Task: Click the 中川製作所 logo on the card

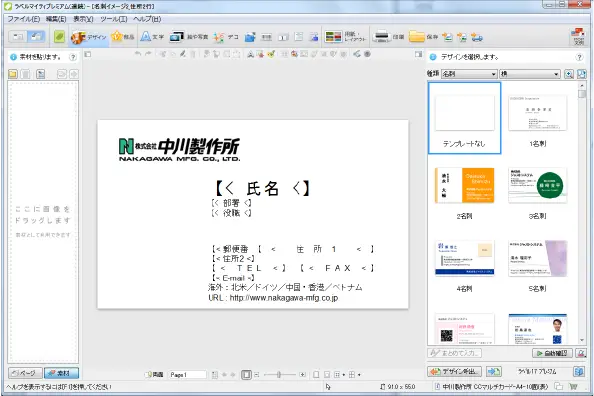Action: (180, 150)
